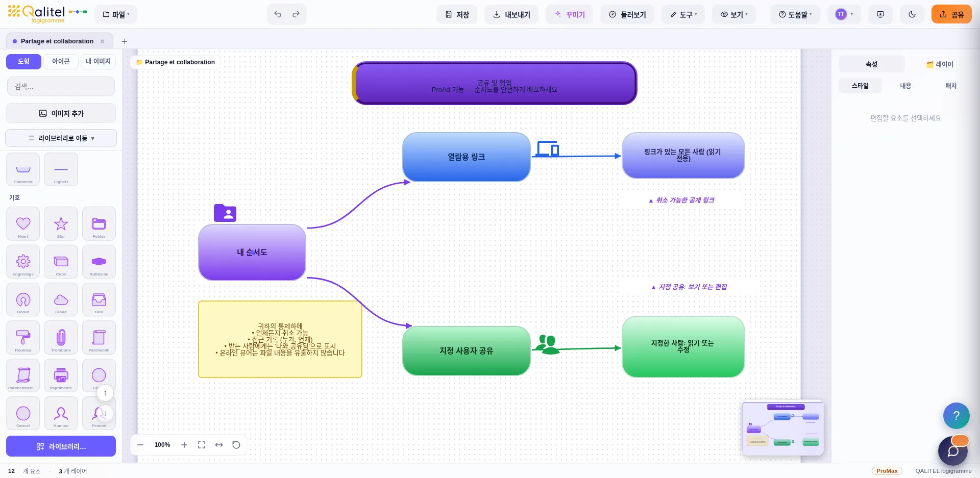980x478 pixels.
Task: Switch to the 내 이미지 tab
Action: [x=98, y=61]
